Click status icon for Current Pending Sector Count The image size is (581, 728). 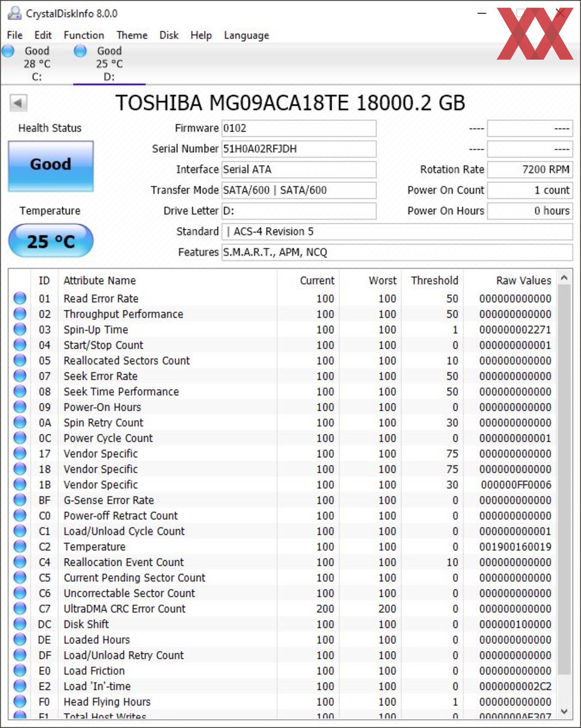point(20,577)
